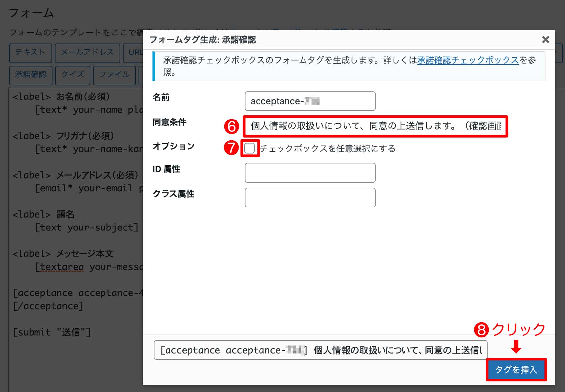Viewport: 565px width, 392px height.
Task: Close the form tag generator dialog
Action: coord(545,40)
